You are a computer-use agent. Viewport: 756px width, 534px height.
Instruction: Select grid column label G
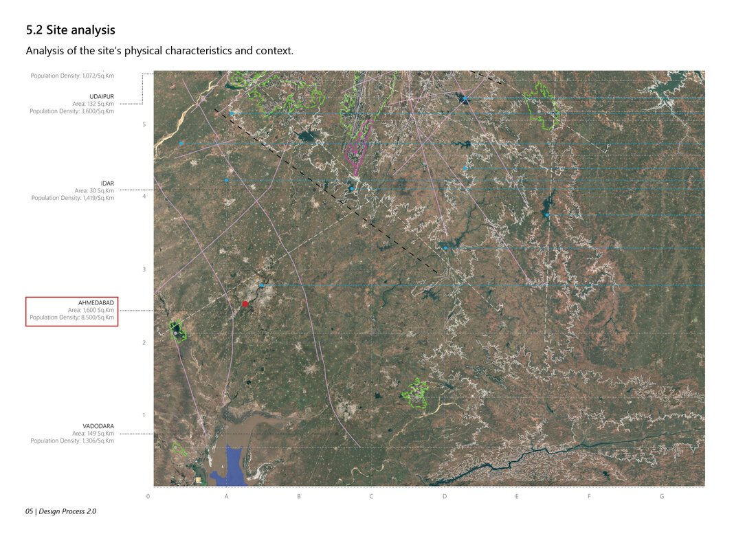(x=661, y=496)
